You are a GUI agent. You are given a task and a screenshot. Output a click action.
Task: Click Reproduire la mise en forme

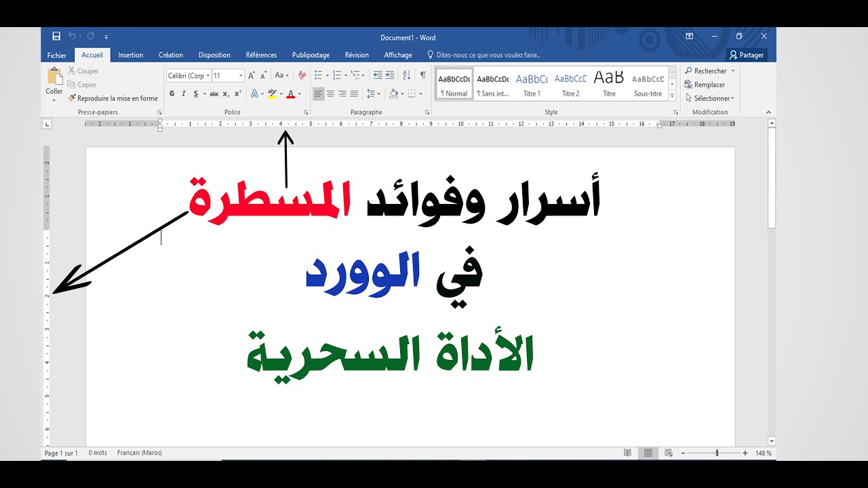click(113, 98)
